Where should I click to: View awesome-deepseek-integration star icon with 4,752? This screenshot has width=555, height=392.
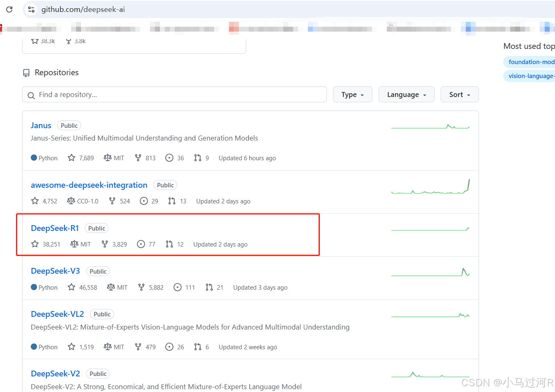coord(35,201)
